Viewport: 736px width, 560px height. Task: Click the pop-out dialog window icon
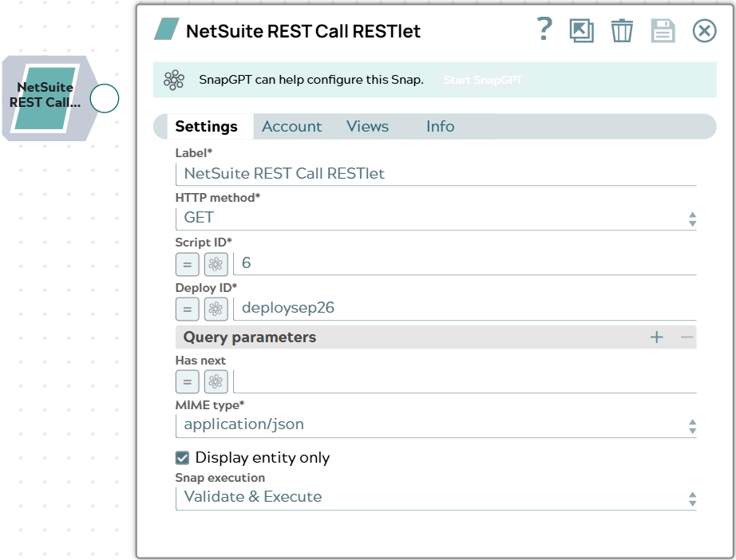click(582, 31)
